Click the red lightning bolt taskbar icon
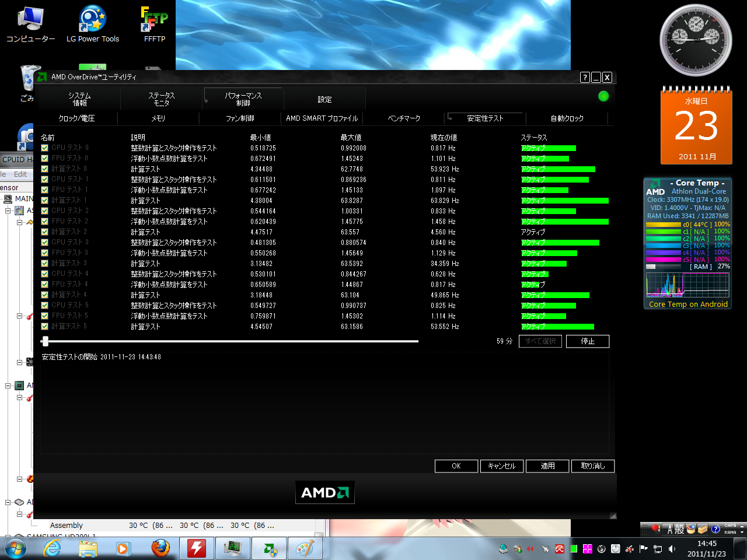 click(x=197, y=548)
